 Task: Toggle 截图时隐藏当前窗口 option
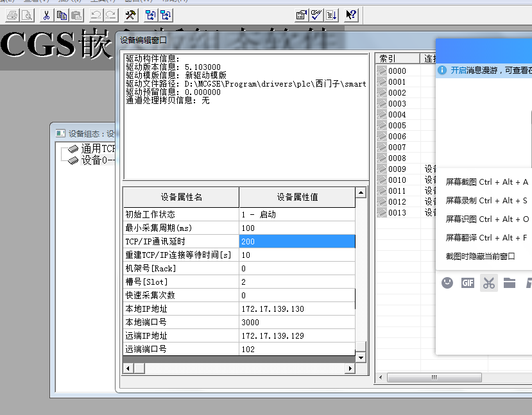(x=481, y=256)
